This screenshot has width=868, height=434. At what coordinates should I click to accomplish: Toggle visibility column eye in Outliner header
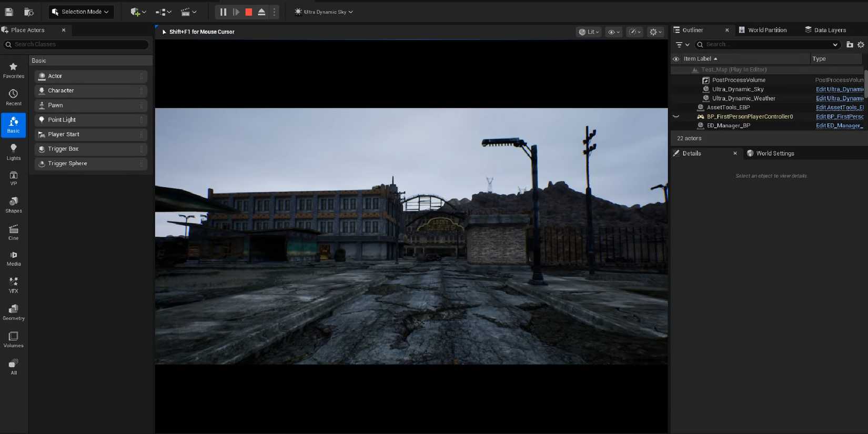(x=676, y=59)
